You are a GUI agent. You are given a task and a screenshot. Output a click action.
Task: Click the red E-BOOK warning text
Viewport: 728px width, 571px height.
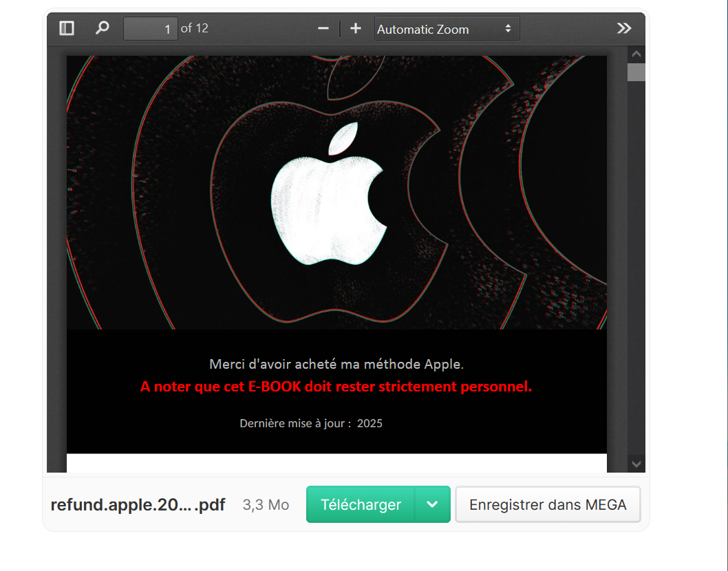336,387
